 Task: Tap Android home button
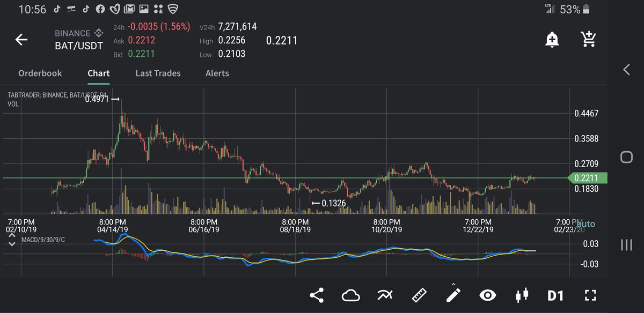pos(626,157)
